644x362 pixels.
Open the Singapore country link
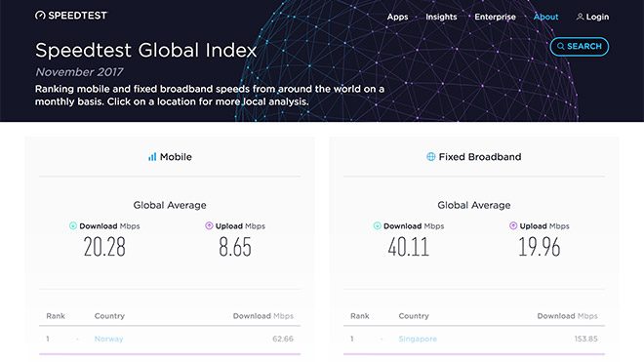click(x=418, y=339)
